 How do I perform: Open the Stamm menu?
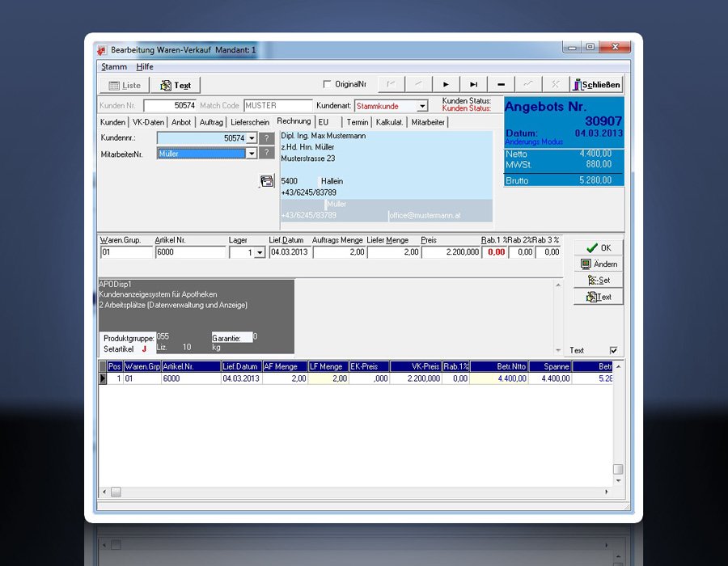click(x=114, y=67)
